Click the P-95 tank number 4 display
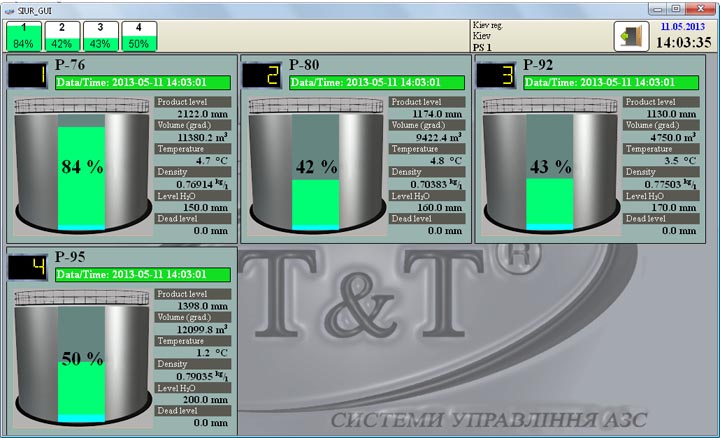Screen dimensions: 720x438 coord(28,267)
